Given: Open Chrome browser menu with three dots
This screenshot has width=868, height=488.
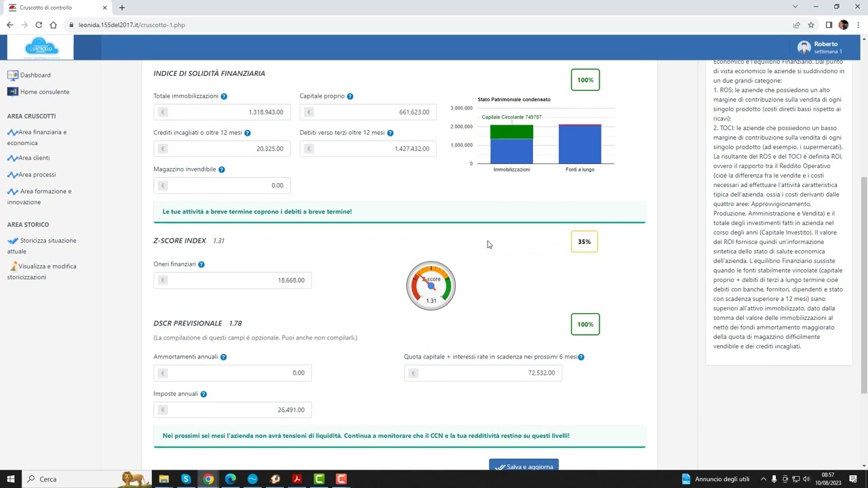Looking at the screenshot, I should pyautogui.click(x=859, y=25).
